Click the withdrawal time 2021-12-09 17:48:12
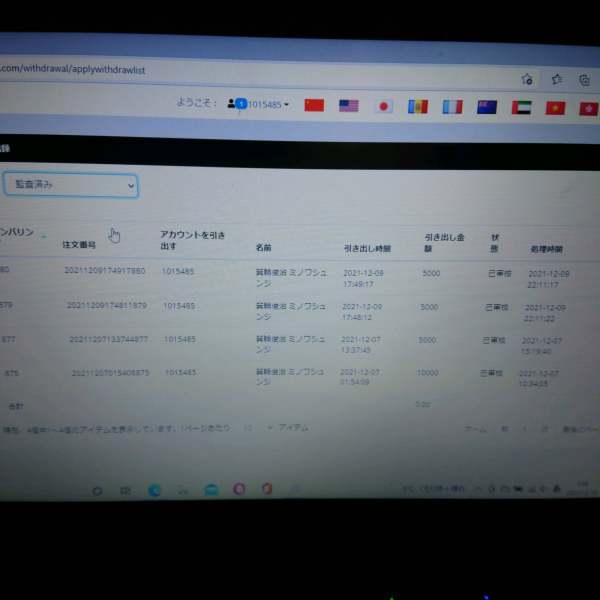The height and width of the screenshot is (600, 600). coord(362,312)
